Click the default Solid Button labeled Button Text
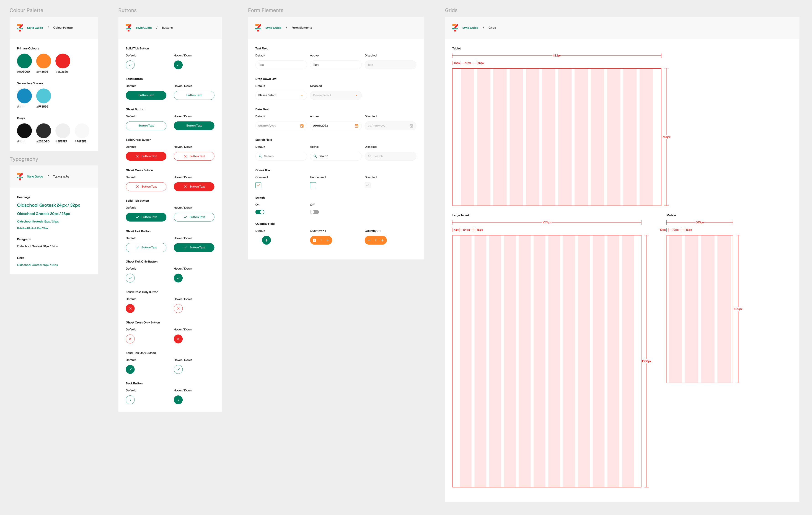Screen dimensions: 812x515 (146, 95)
